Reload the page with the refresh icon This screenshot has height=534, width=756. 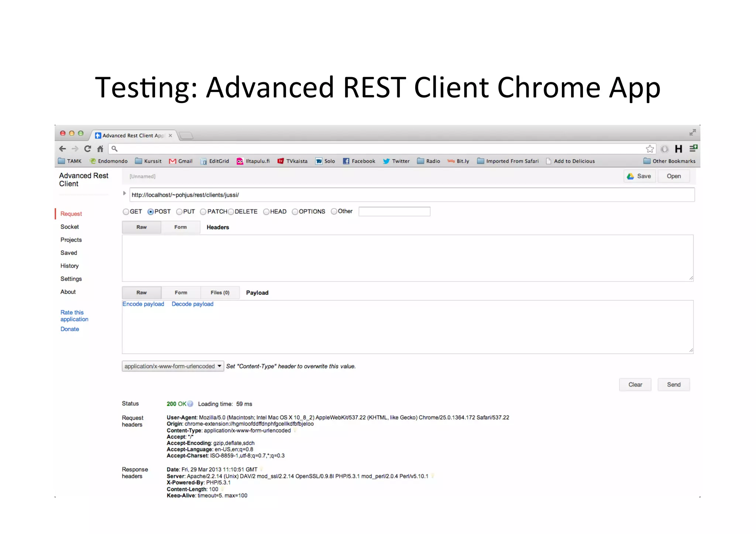click(87, 149)
